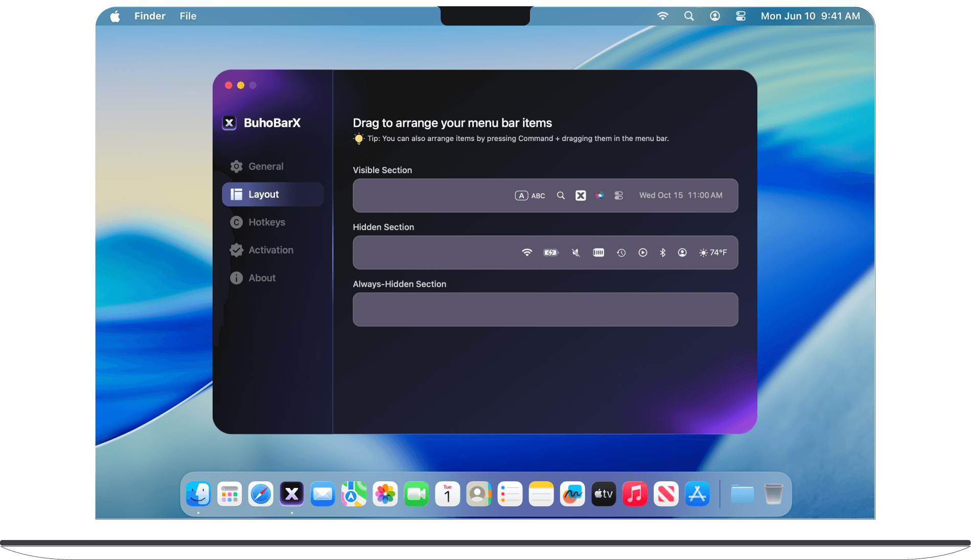Select the memory chip icon in Hidden Section

(598, 252)
